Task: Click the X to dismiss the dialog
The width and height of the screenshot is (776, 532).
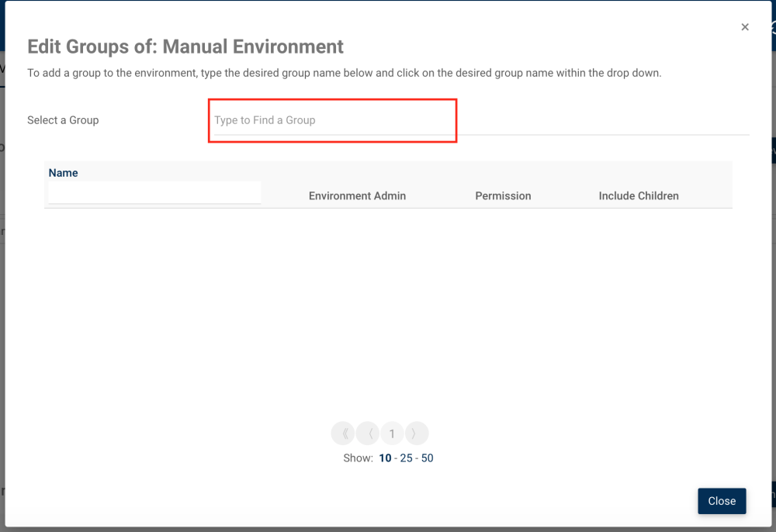Action: [x=745, y=26]
